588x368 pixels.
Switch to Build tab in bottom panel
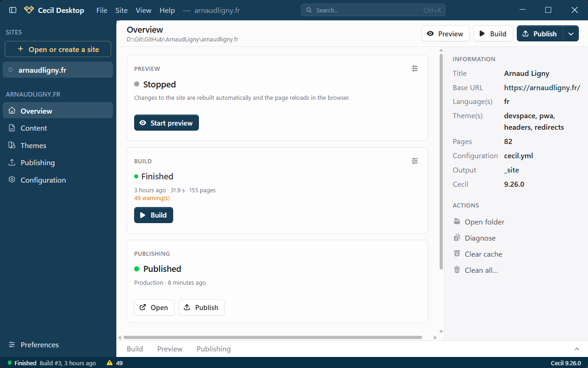pyautogui.click(x=135, y=349)
